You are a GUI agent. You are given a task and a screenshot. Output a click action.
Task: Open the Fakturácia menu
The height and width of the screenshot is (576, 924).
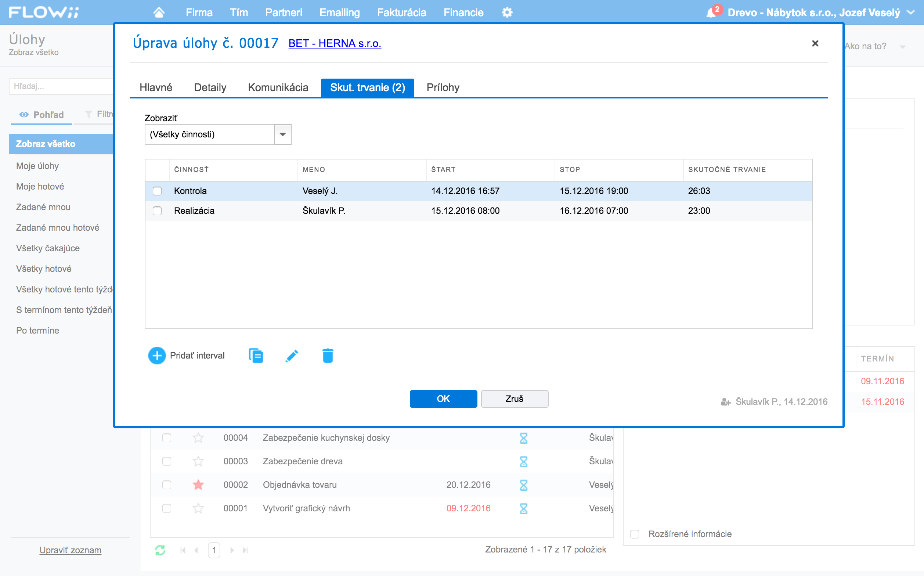tap(402, 12)
